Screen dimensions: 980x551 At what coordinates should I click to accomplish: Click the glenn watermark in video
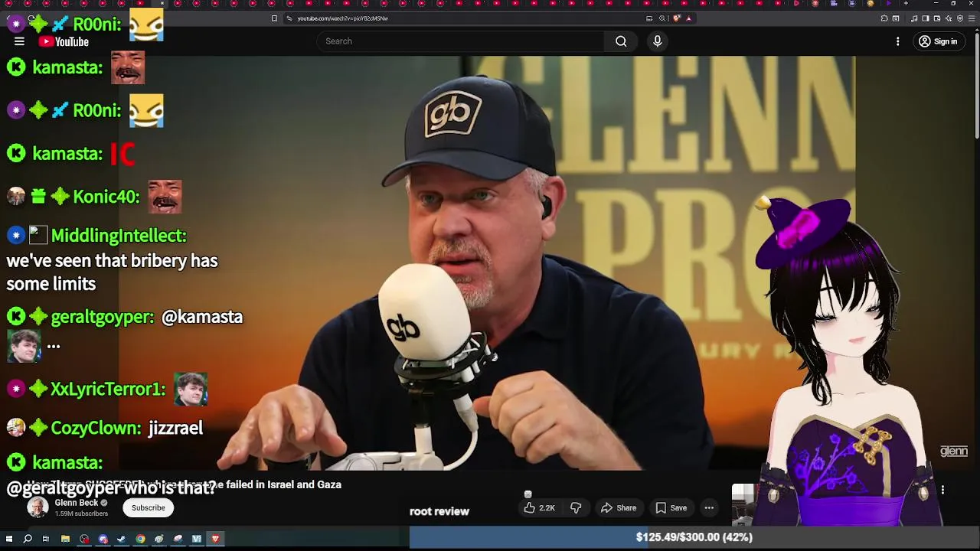(x=954, y=452)
